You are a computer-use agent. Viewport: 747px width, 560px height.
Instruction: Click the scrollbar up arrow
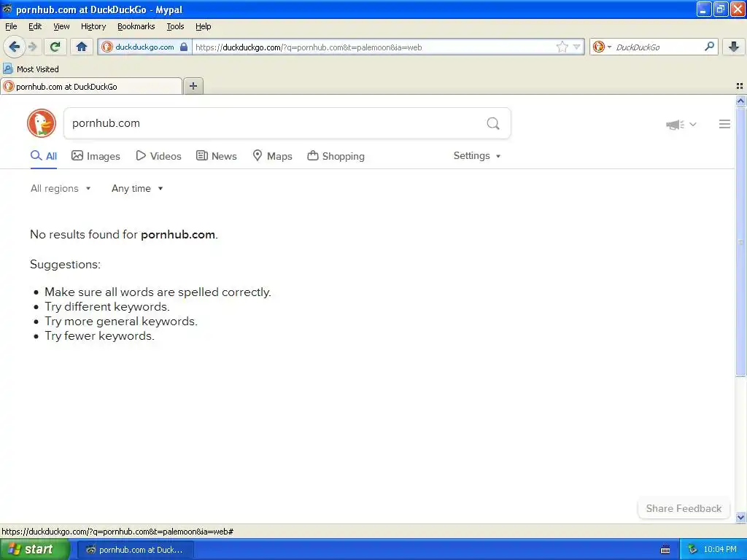pyautogui.click(x=740, y=101)
